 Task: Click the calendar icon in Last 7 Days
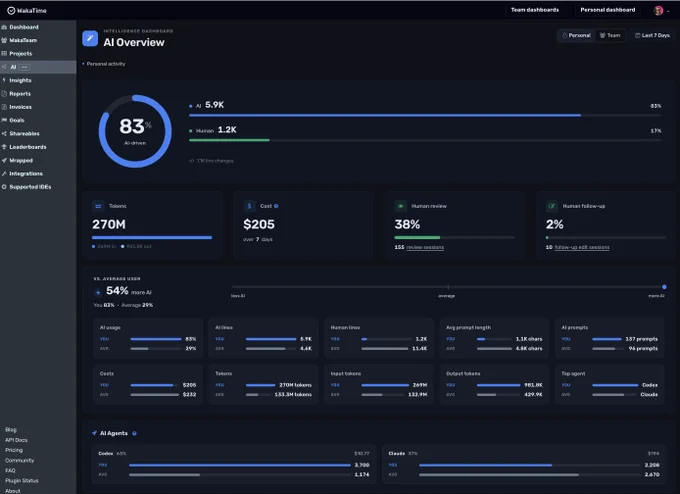(x=637, y=36)
